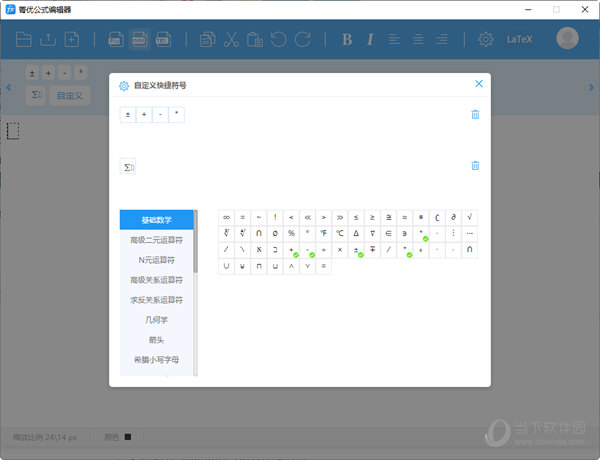Viewport: 600px width, 460px height.
Task: Add the division ÷ symbol
Action: 323,250
